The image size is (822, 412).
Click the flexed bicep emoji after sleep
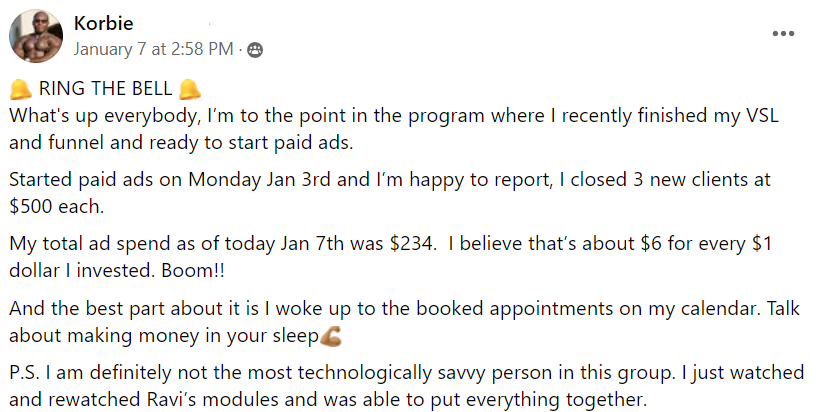click(x=331, y=336)
